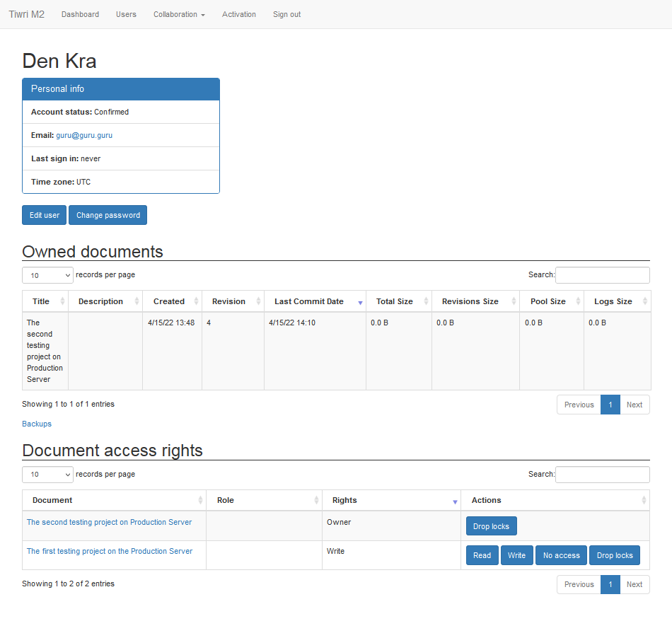Click the guru@guru.guru email link
The height and width of the screenshot is (621, 672).
pos(84,135)
